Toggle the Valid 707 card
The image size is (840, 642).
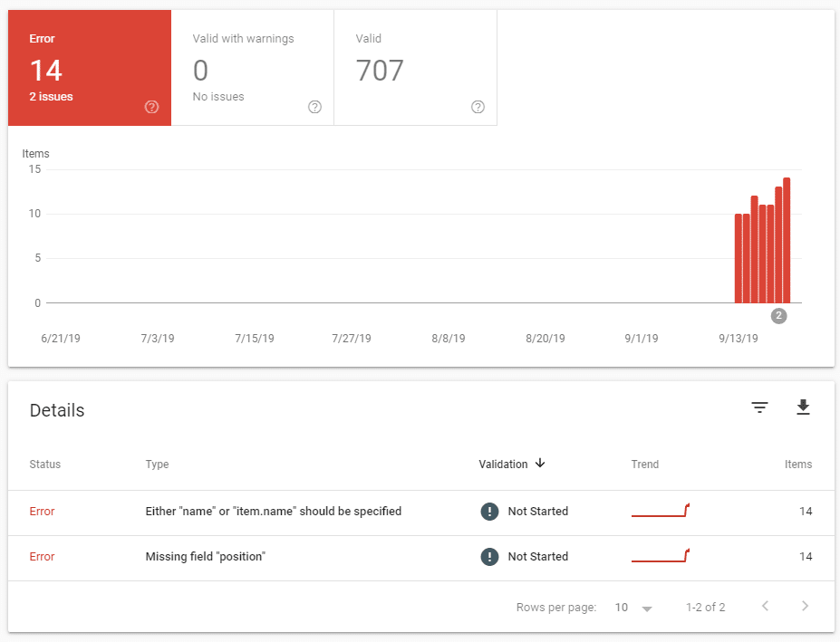pos(415,68)
